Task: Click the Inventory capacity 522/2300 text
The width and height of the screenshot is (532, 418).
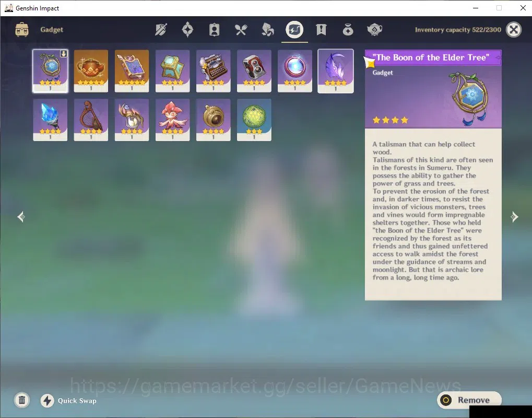Action: tap(458, 30)
